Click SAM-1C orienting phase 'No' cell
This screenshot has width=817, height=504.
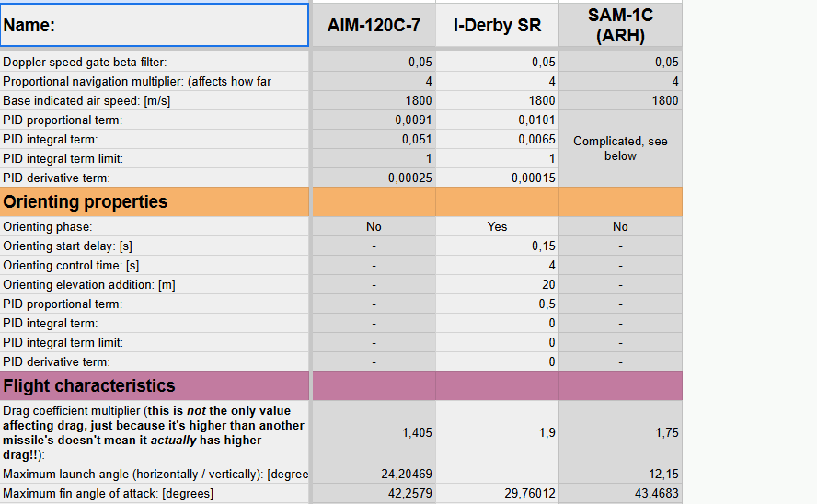point(620,226)
